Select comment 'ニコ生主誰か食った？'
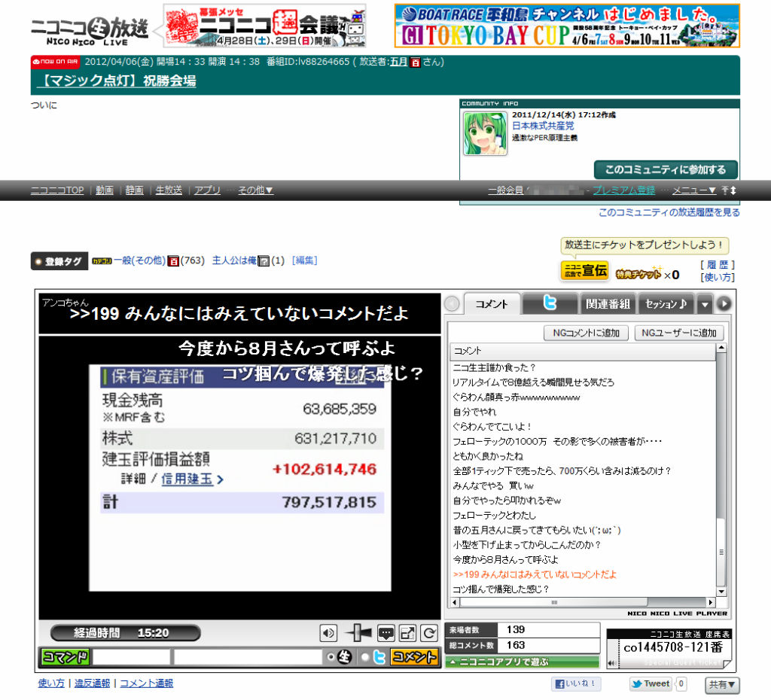The width and height of the screenshot is (771, 700). click(x=494, y=368)
